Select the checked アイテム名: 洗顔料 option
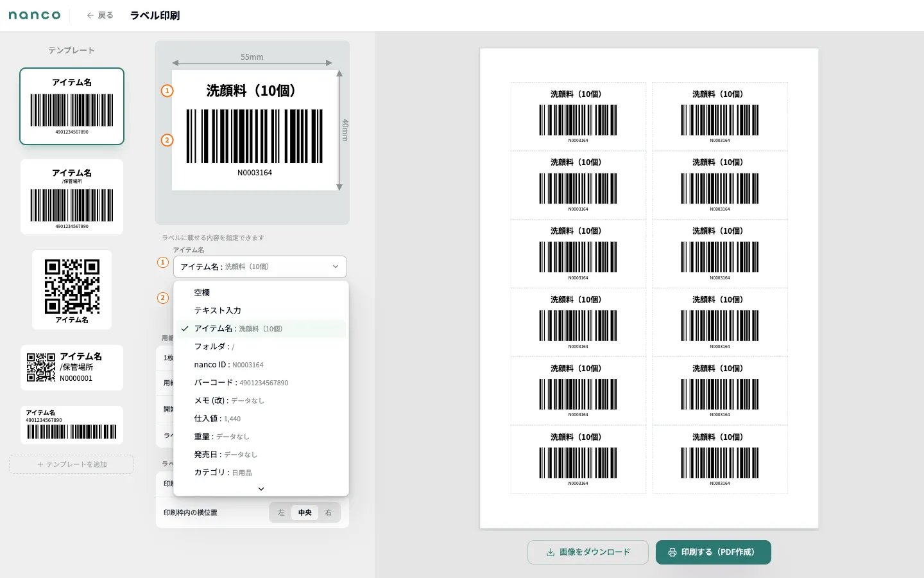 click(261, 329)
